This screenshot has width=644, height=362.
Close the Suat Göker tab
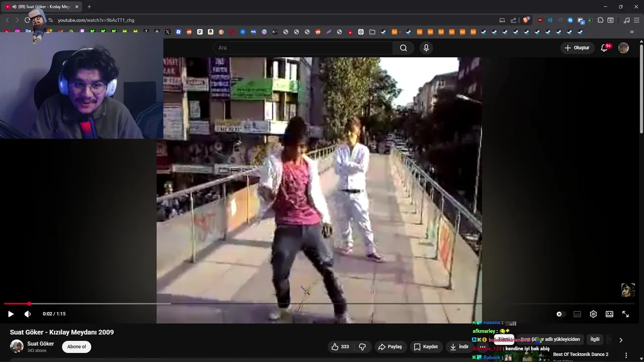(76, 7)
